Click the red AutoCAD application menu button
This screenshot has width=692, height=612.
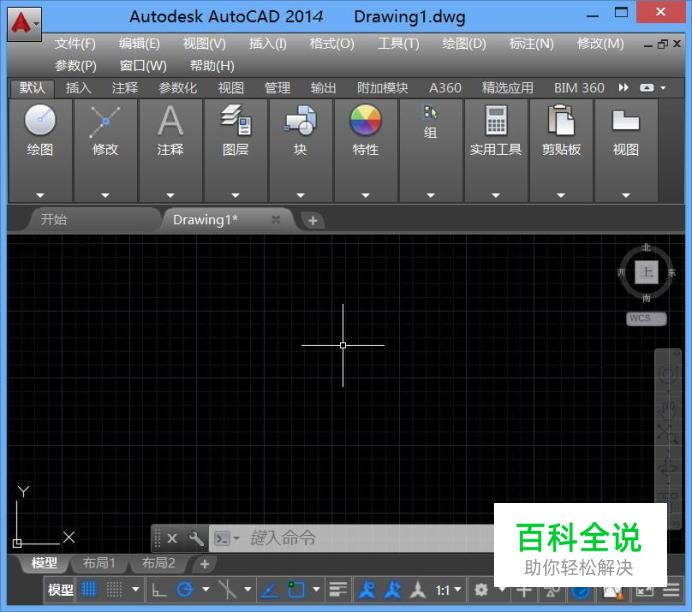22,21
